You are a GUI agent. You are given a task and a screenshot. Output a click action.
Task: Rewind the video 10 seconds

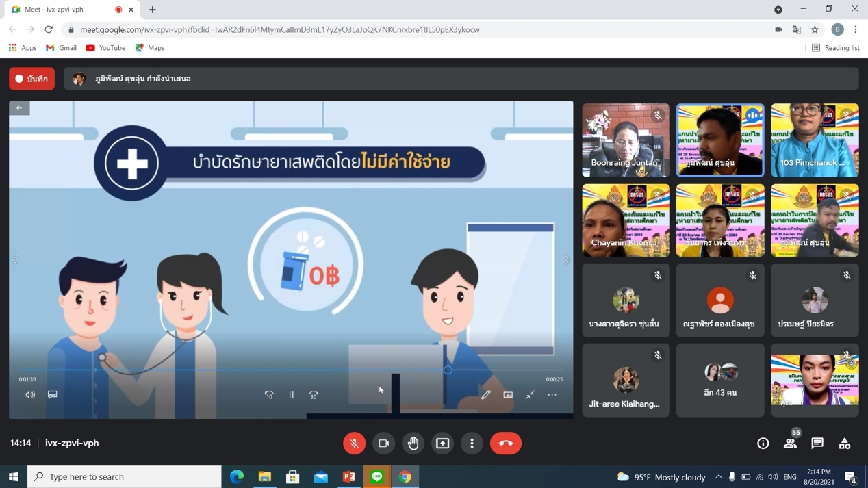pos(269,395)
